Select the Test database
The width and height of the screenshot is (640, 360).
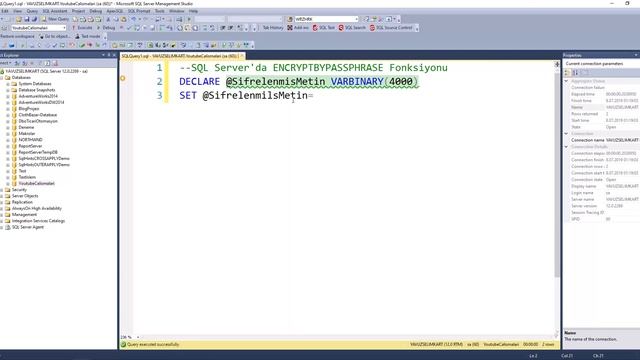(22, 171)
